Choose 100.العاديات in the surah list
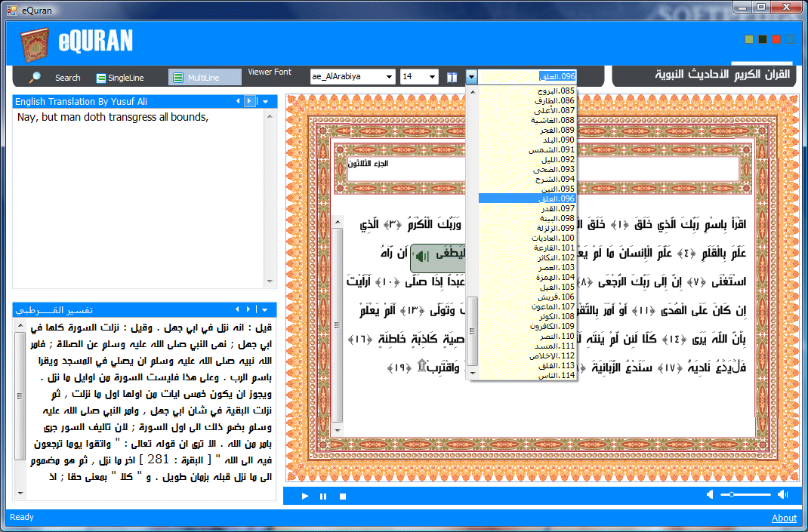This screenshot has height=532, width=808. (527, 238)
